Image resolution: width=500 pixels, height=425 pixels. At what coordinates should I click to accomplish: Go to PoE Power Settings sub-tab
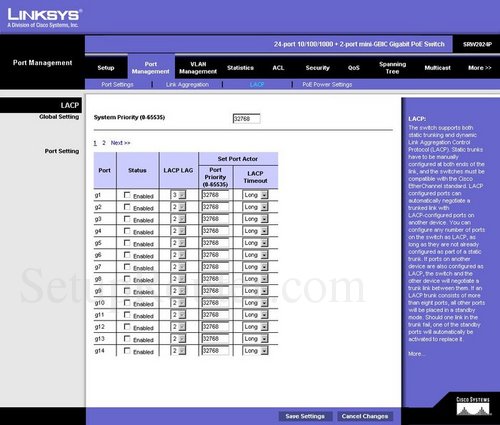pyautogui.click(x=327, y=84)
